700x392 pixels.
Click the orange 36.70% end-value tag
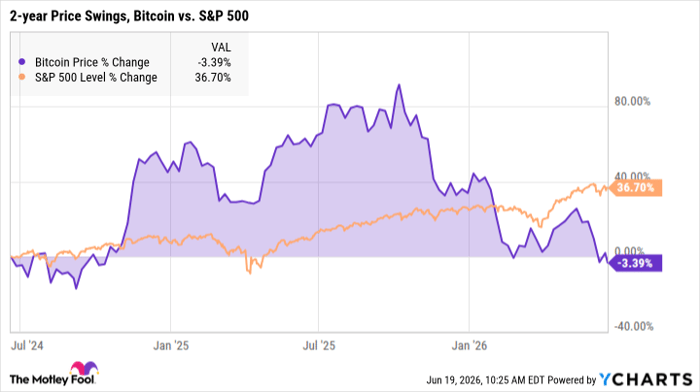pos(635,188)
